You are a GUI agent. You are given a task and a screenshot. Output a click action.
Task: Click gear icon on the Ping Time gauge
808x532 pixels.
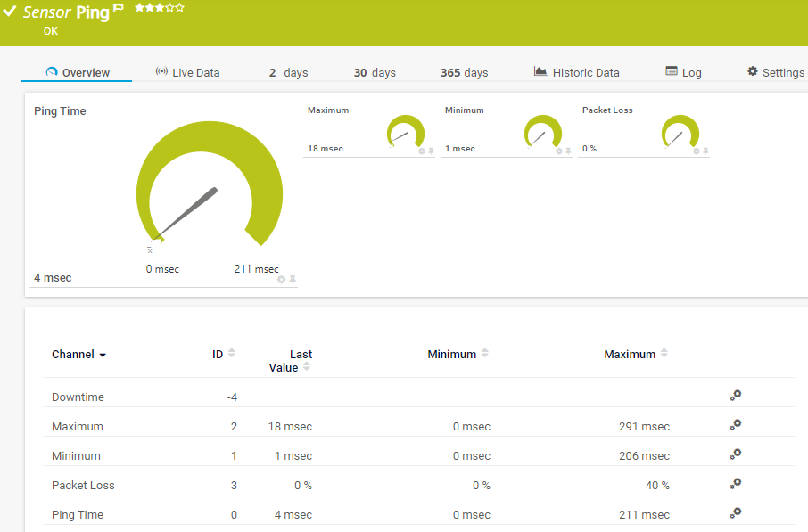(x=282, y=279)
